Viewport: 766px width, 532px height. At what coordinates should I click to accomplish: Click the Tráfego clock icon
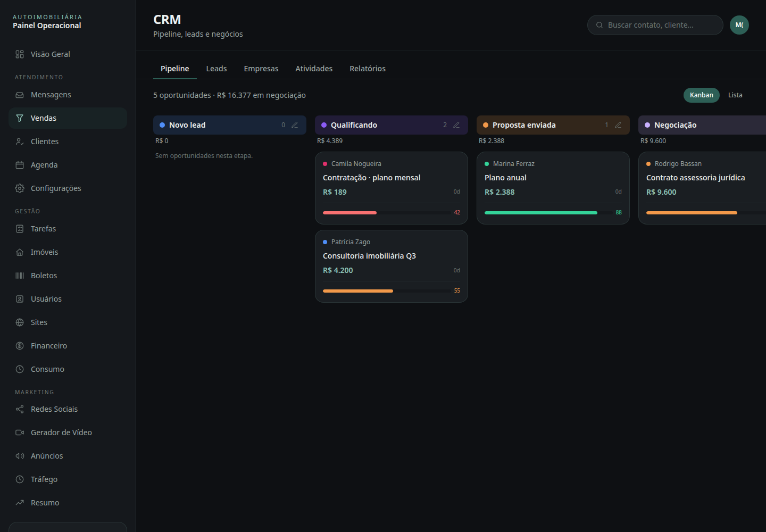[20, 479]
